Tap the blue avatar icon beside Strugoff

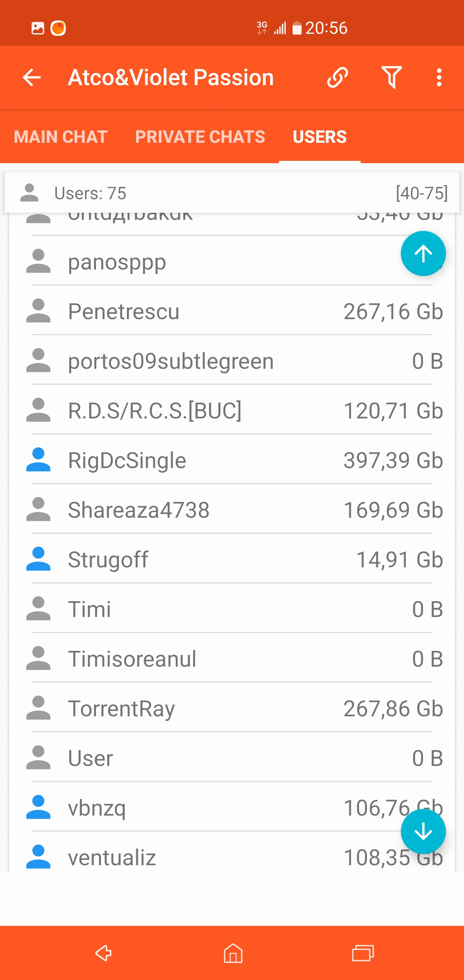[38, 559]
